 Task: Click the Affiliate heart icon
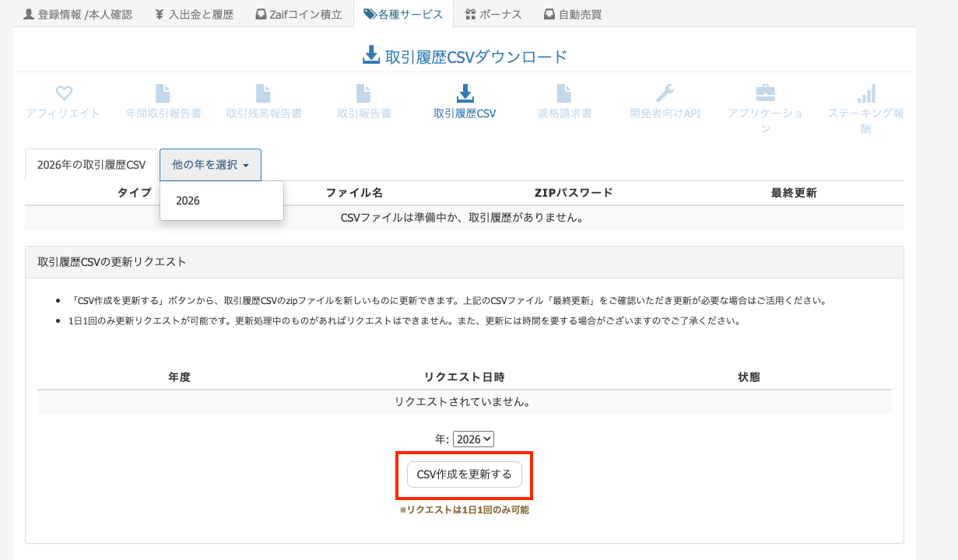pyautogui.click(x=64, y=94)
